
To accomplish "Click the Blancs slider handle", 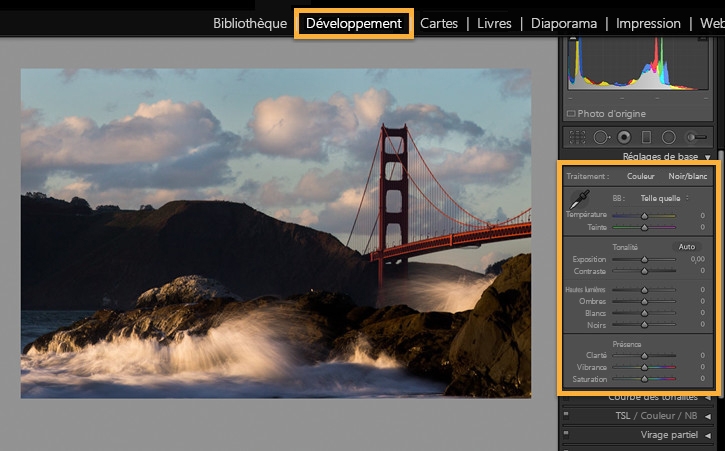I will 644,313.
